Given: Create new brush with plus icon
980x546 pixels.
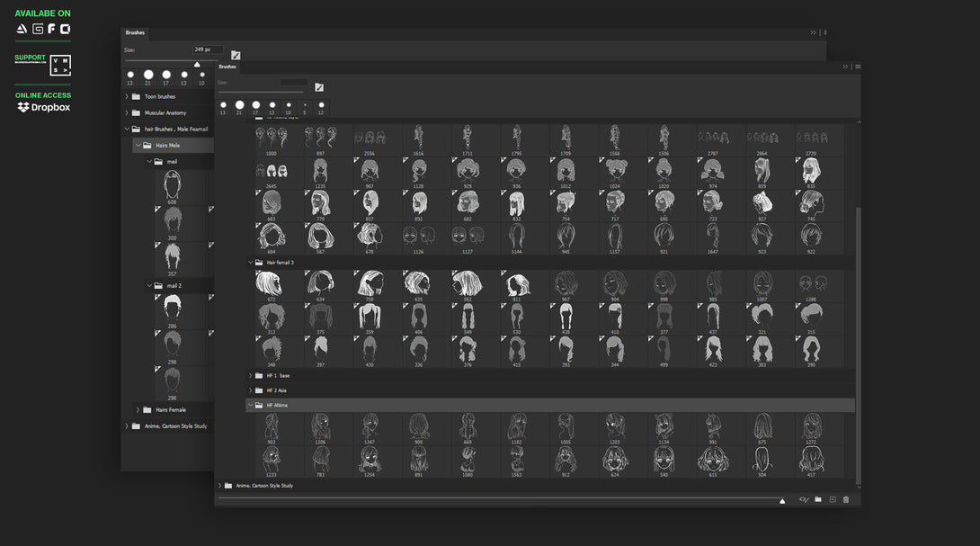Looking at the screenshot, I should click(833, 500).
